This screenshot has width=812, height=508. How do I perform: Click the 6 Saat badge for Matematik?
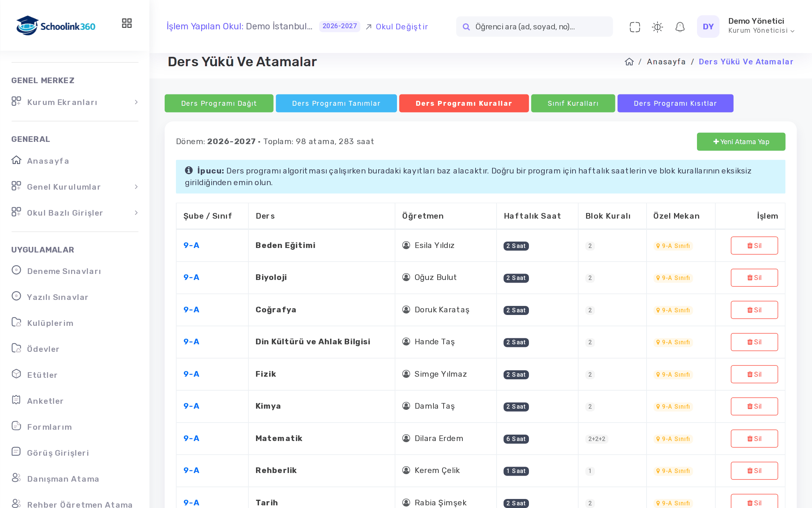[x=516, y=439]
